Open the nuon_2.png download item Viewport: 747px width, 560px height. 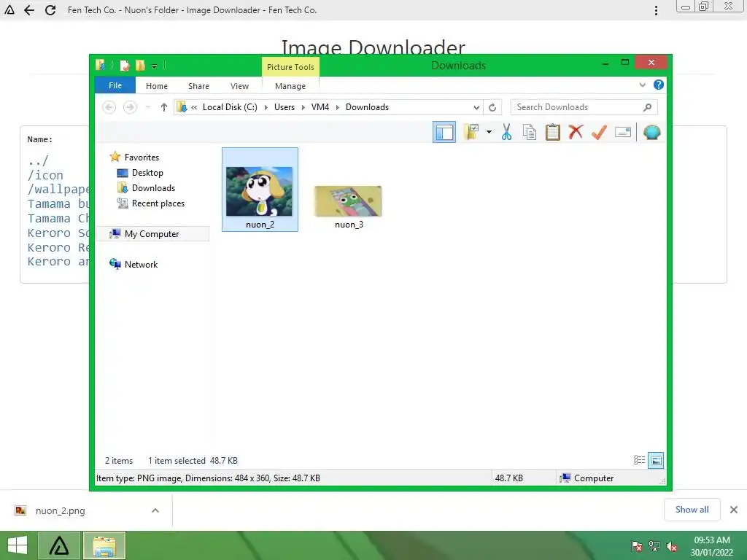60,510
